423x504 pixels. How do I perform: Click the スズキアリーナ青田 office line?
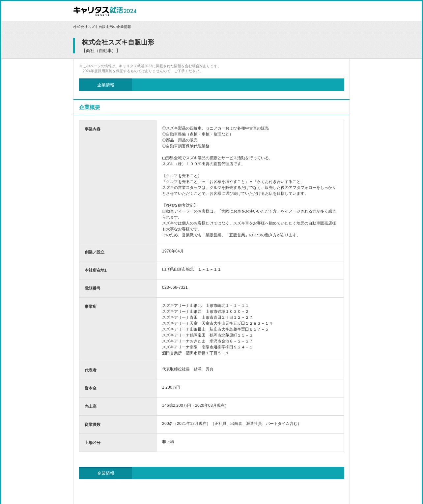[x=207, y=317]
